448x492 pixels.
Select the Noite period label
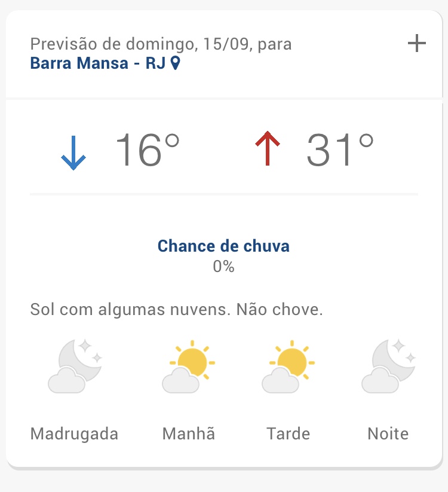[x=388, y=433]
